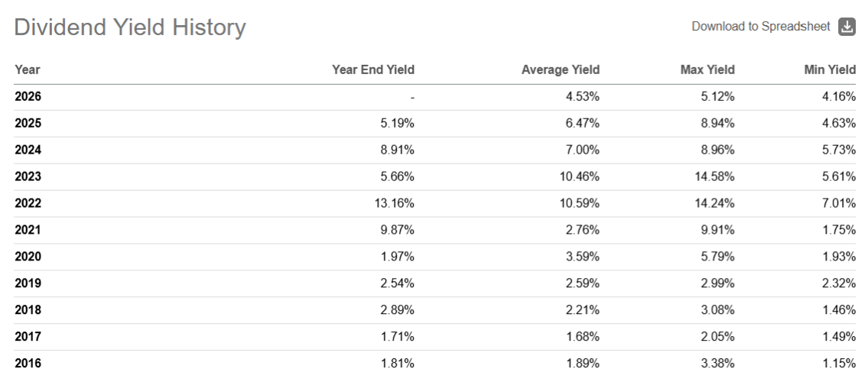This screenshot has width=868, height=385.
Task: Click the Download to Spreadsheet link
Action: (x=760, y=27)
